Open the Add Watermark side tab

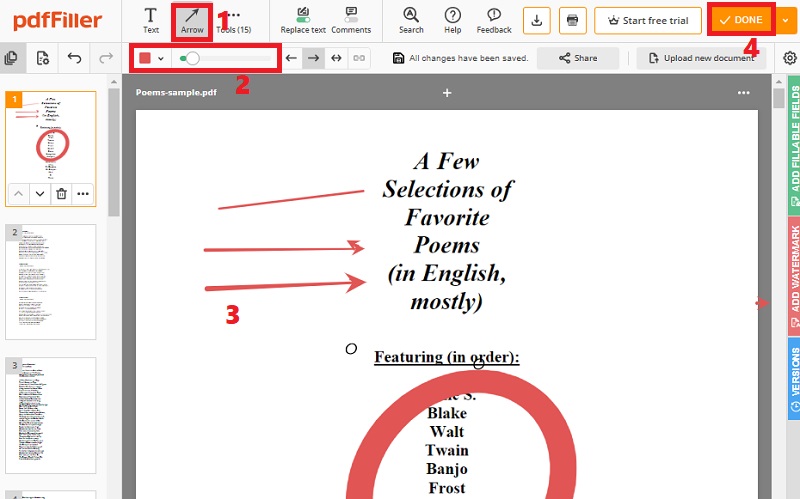794,276
